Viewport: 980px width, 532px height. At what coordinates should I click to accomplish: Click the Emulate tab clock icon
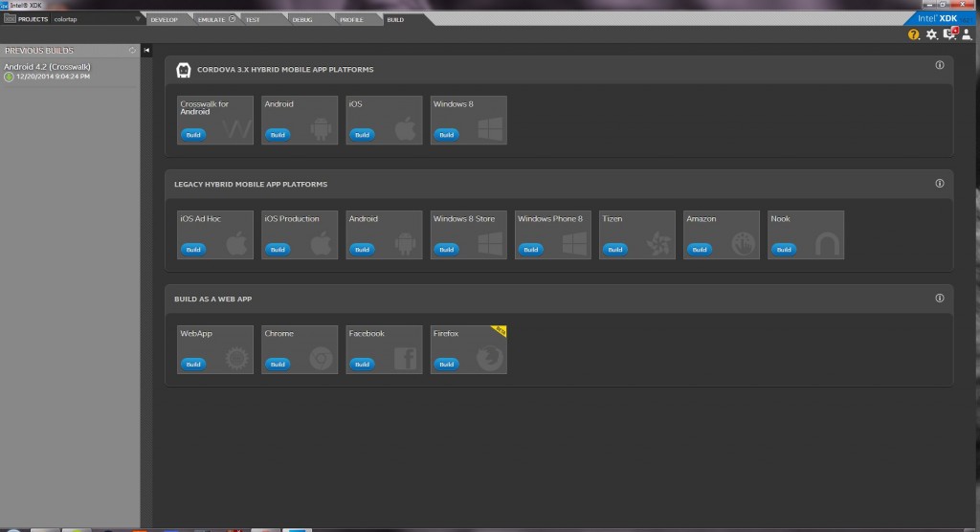point(232,19)
